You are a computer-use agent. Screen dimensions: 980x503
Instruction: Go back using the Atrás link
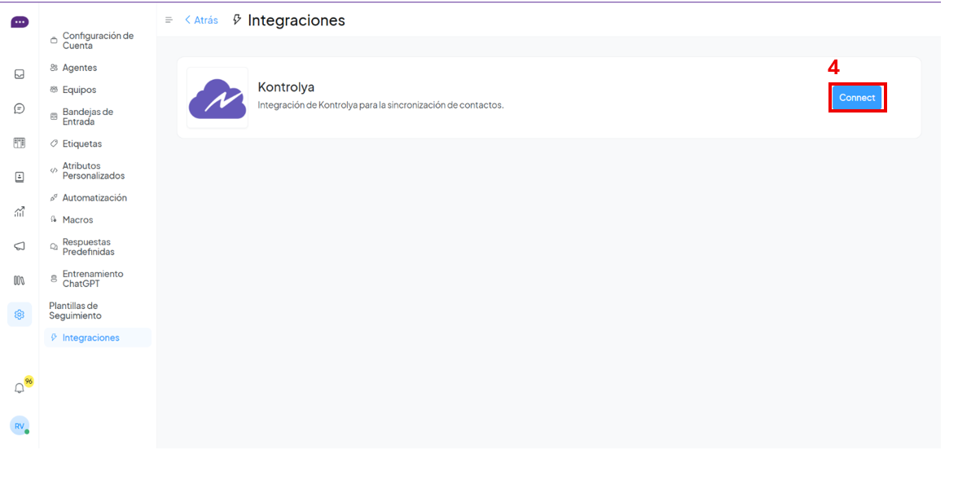pos(201,20)
